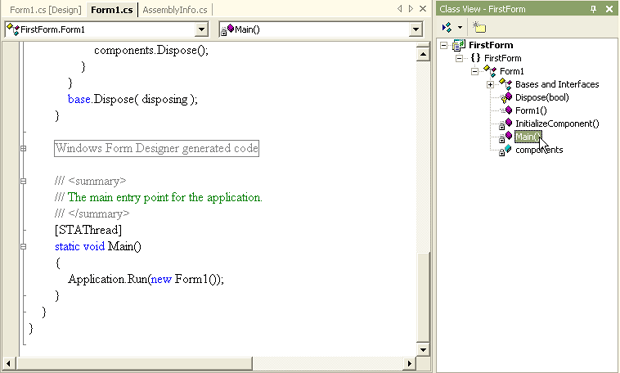Select the Form1 class in Class View
This screenshot has width=620, height=373.
(x=512, y=71)
